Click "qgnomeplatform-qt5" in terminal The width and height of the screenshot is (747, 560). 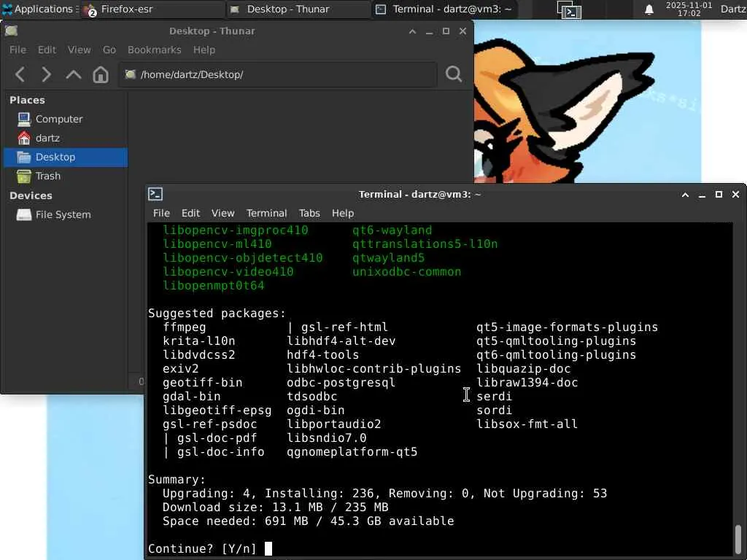coord(352,451)
